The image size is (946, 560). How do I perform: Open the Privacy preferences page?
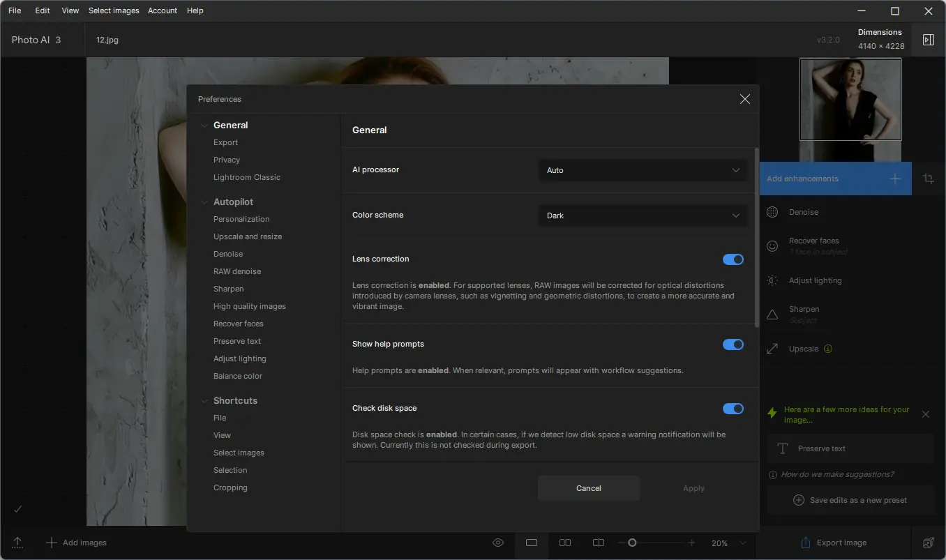(227, 160)
